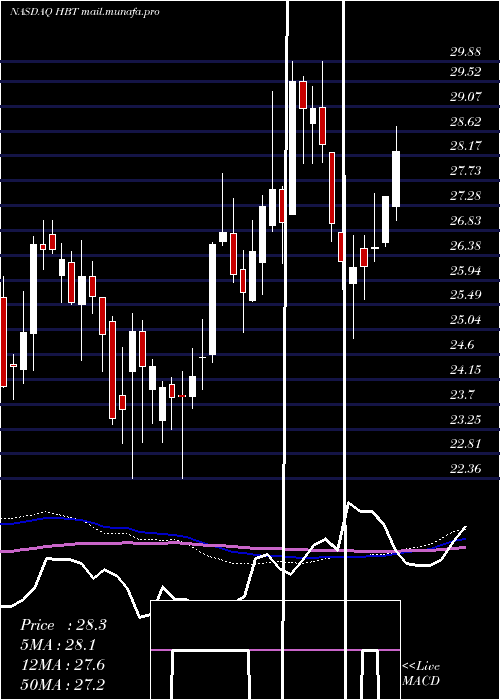Click the 50MA : 27.2 readout
Viewport: 500px width, 700px height.
(x=62, y=684)
